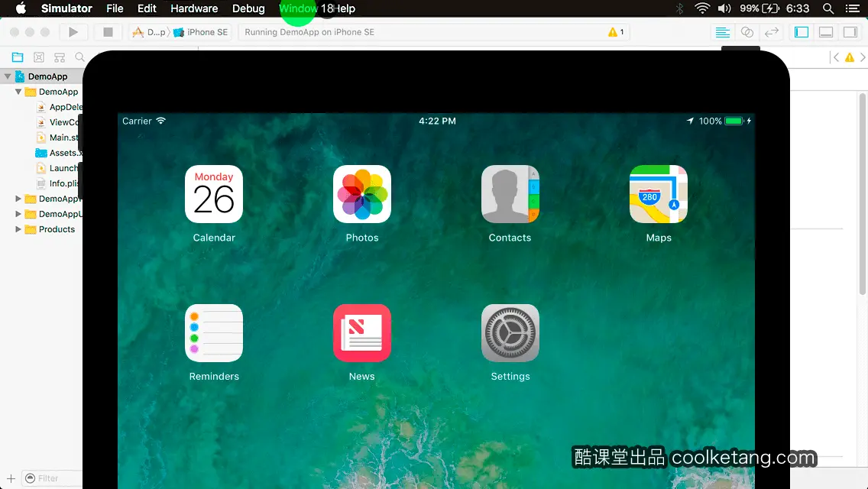This screenshot has width=868, height=489.
Task: Select AppDelegate file in navigator
Action: [x=59, y=107]
